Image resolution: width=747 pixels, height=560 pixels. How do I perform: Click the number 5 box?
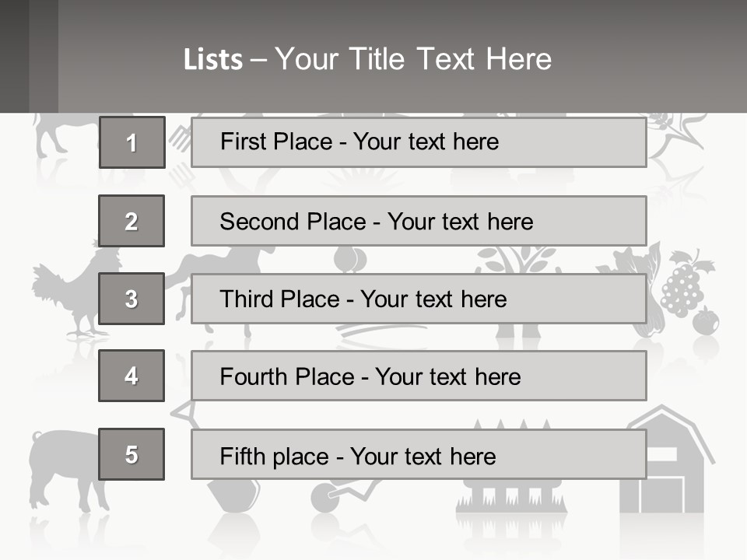132,454
